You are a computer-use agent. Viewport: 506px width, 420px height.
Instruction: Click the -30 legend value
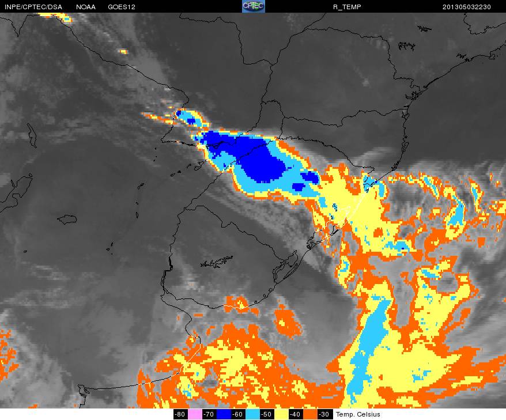point(324,414)
